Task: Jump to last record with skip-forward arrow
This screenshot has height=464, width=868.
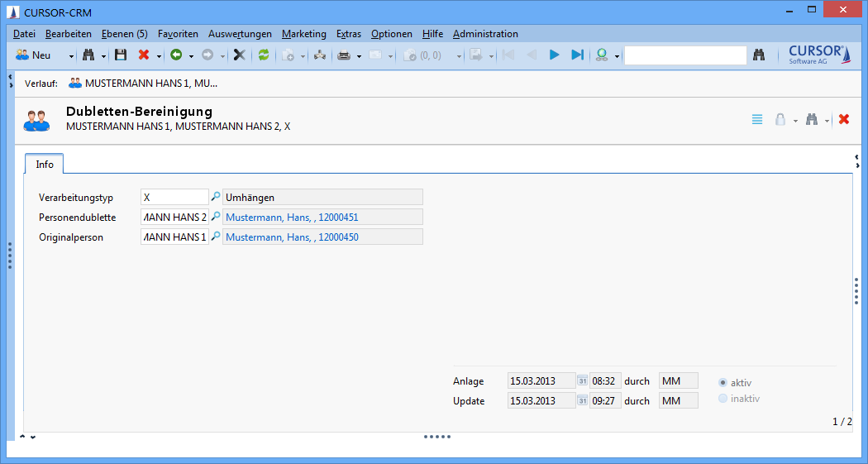Action: point(577,55)
